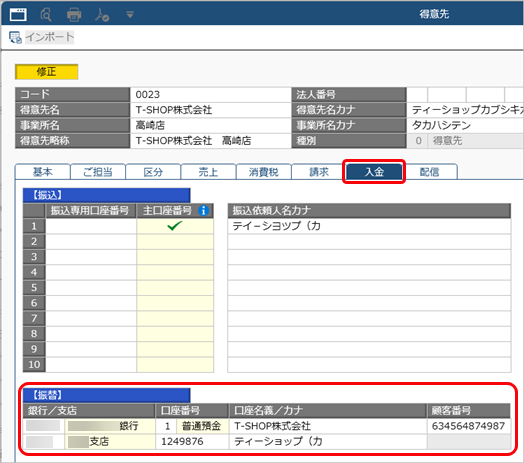The image size is (524, 463).
Task: Switch to the 区分 tab
Action: tap(153, 172)
